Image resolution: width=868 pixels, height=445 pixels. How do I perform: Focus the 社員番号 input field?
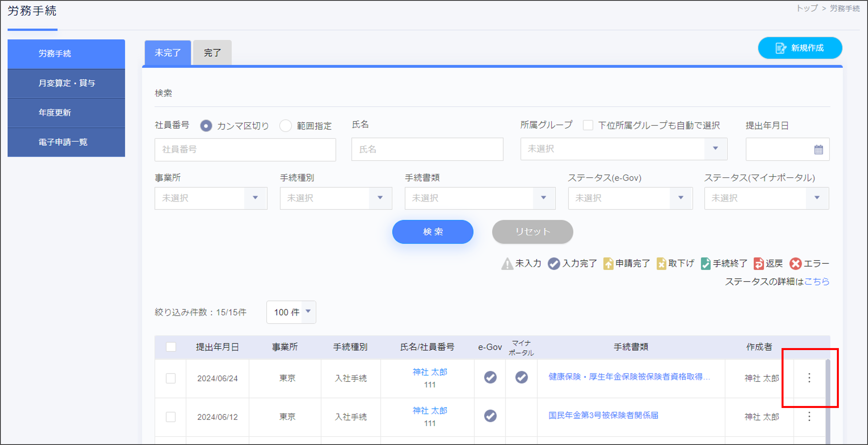tap(245, 149)
